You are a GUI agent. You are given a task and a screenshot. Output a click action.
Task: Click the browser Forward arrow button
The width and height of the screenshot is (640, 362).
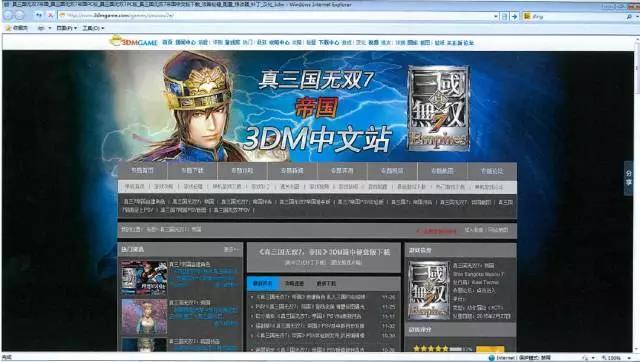pyautogui.click(x=19, y=16)
